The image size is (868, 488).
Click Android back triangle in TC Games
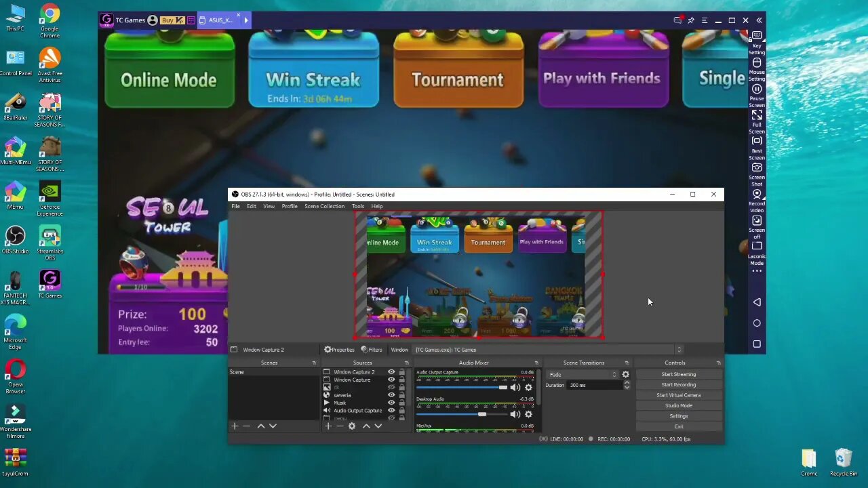(757, 302)
